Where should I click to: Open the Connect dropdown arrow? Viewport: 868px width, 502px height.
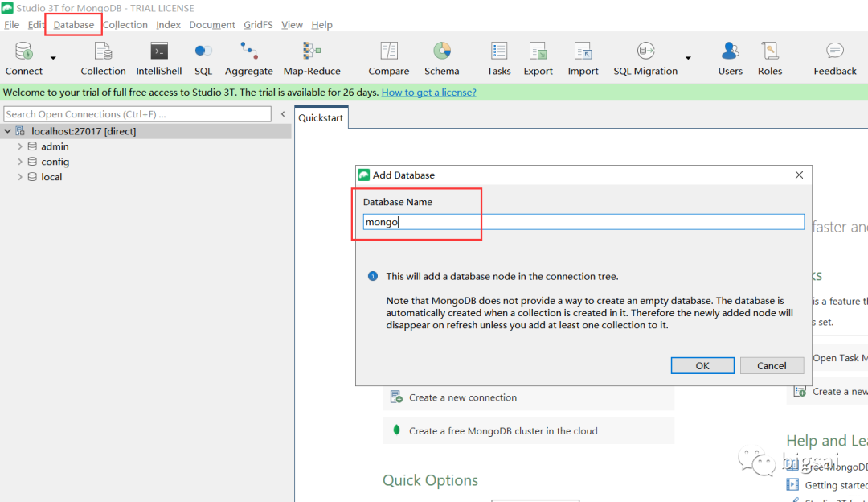53,58
